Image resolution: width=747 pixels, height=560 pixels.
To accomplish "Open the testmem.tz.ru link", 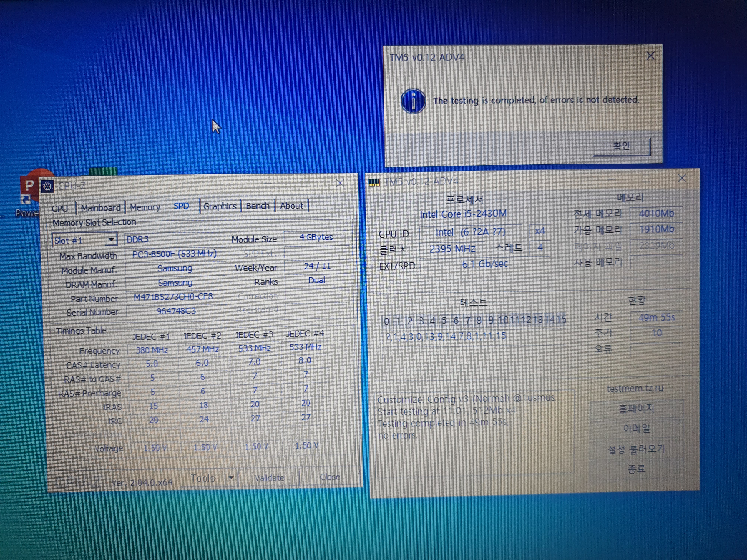I will pos(635,388).
